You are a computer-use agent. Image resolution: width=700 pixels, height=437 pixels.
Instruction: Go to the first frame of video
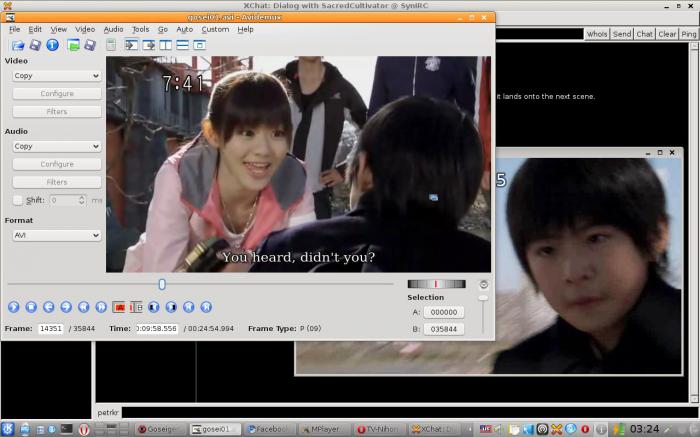pos(188,307)
